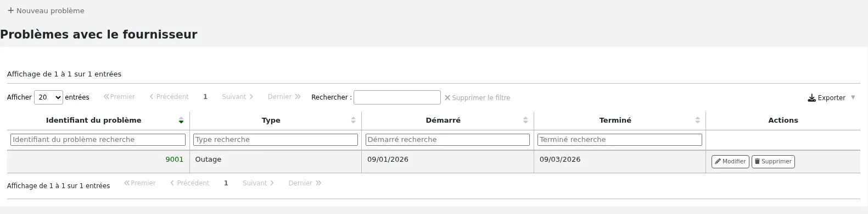Screen dimensions: 868x214
Task: Go to Précédent page in bottom pagination
Action: point(190,183)
